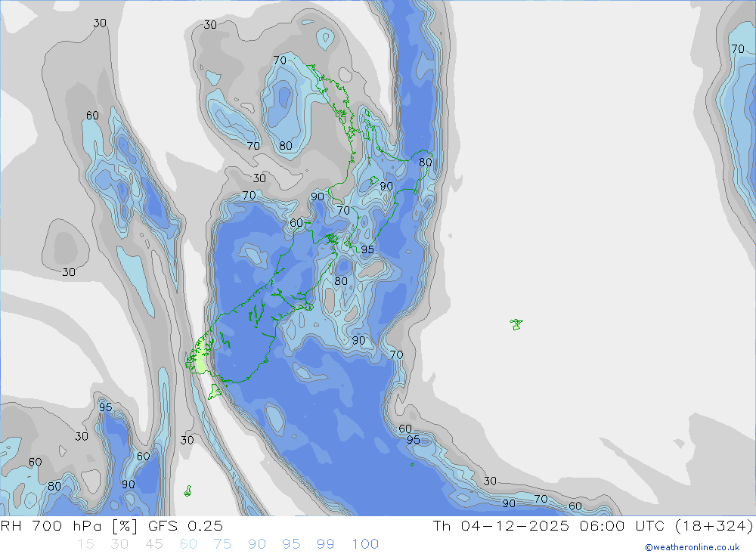Select the legend value 75
Screen dimensions: 756x554
(223, 544)
